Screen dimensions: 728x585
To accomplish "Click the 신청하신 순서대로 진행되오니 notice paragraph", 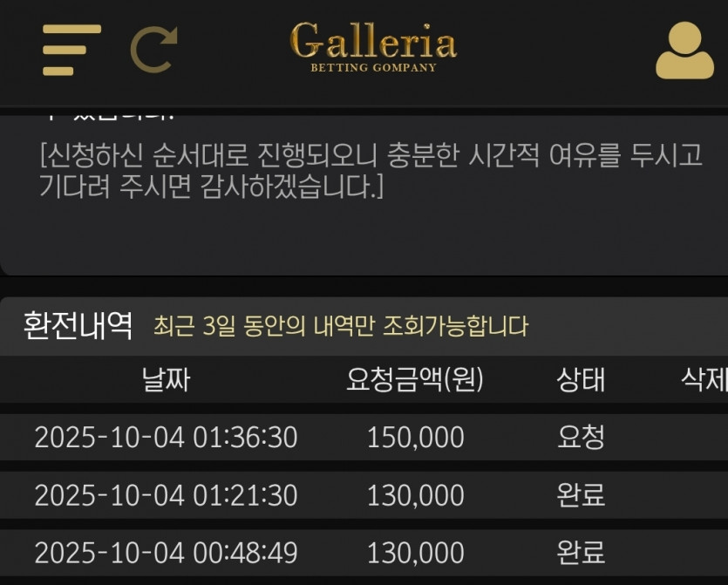I will 371,171.
